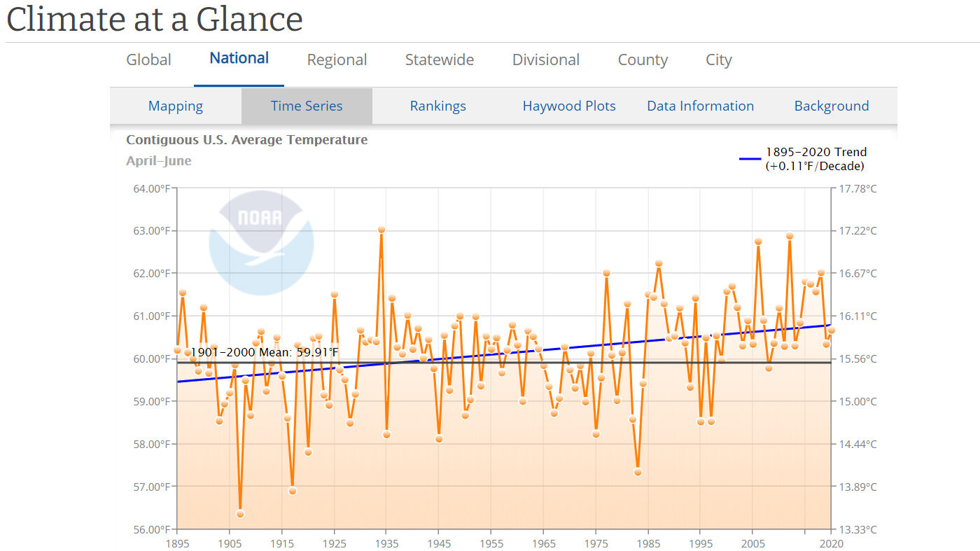Open the Rankings tab
This screenshot has width=980, height=551.
[x=437, y=105]
